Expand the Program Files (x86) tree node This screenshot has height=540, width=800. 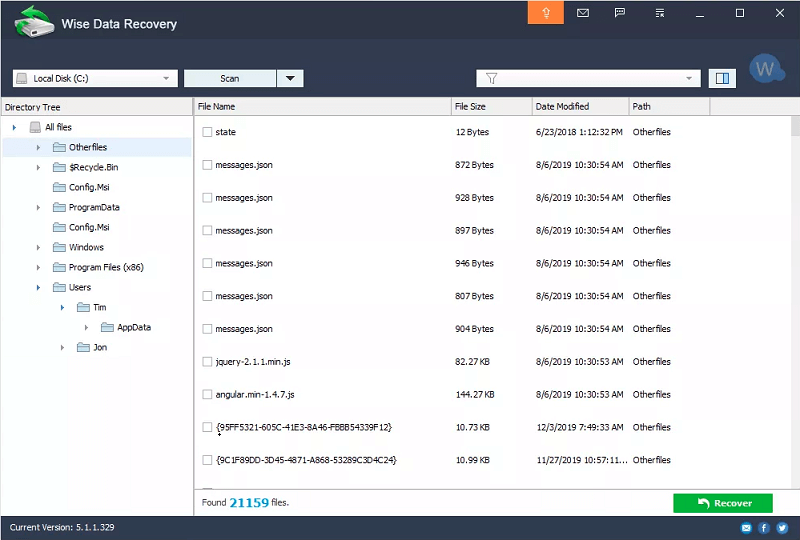pos(38,267)
